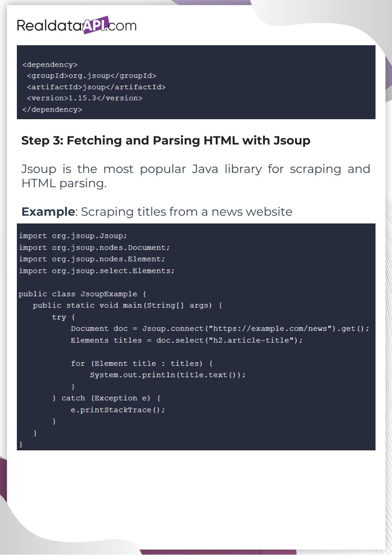Click the e.printStackTrace line
This screenshot has width=392, height=555.
(x=118, y=410)
